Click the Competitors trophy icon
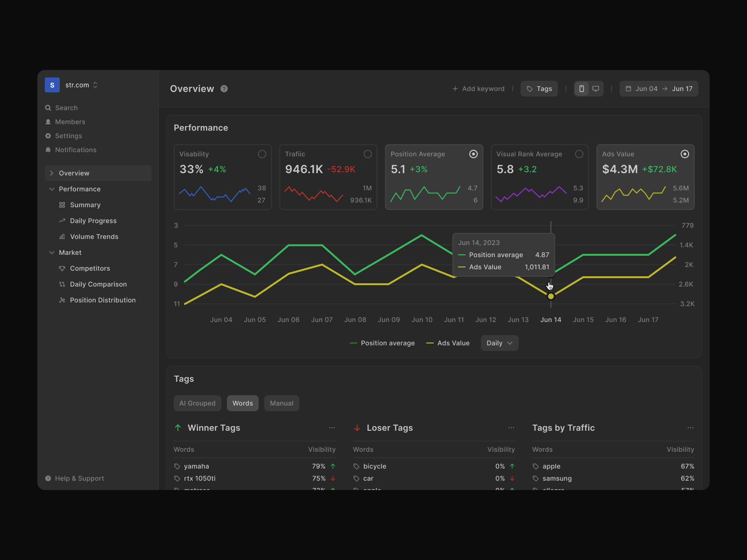The image size is (747, 560). pos(63,268)
